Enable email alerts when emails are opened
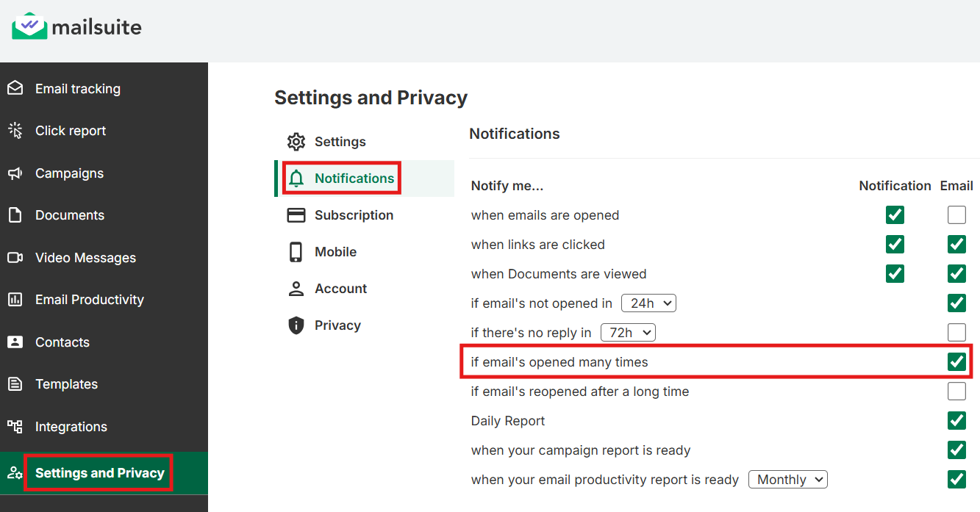Viewport: 980px width, 512px height. point(956,215)
